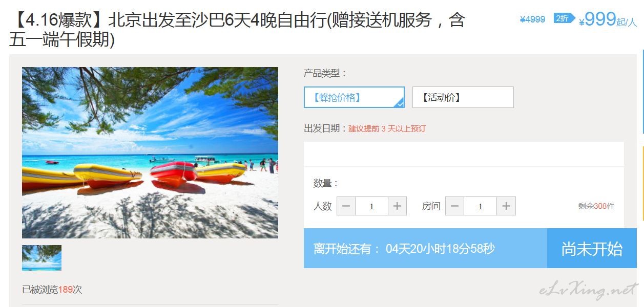Increase the 房间 count with plus button
The image size is (644, 307).
[506, 206]
